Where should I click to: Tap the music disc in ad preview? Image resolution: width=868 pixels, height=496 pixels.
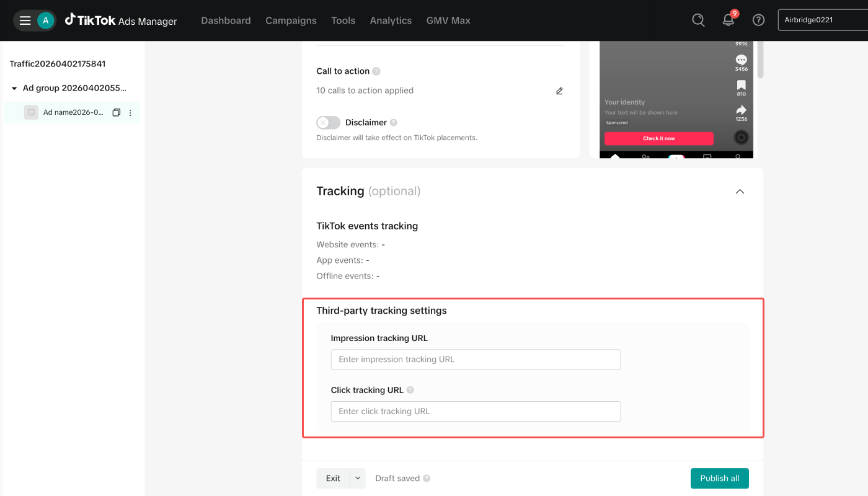pyautogui.click(x=741, y=138)
